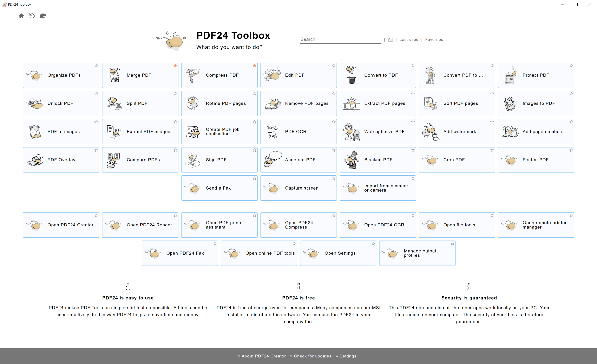Toggle favorite star for PDF Overlay
The height and width of the screenshot is (364, 597).
96,150
